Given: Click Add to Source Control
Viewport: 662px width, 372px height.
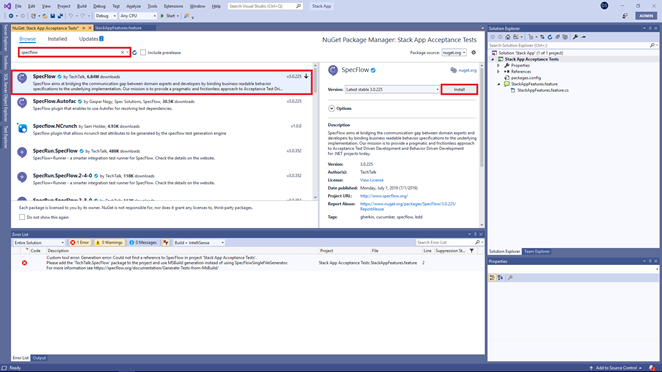Looking at the screenshot, I should 616,368.
